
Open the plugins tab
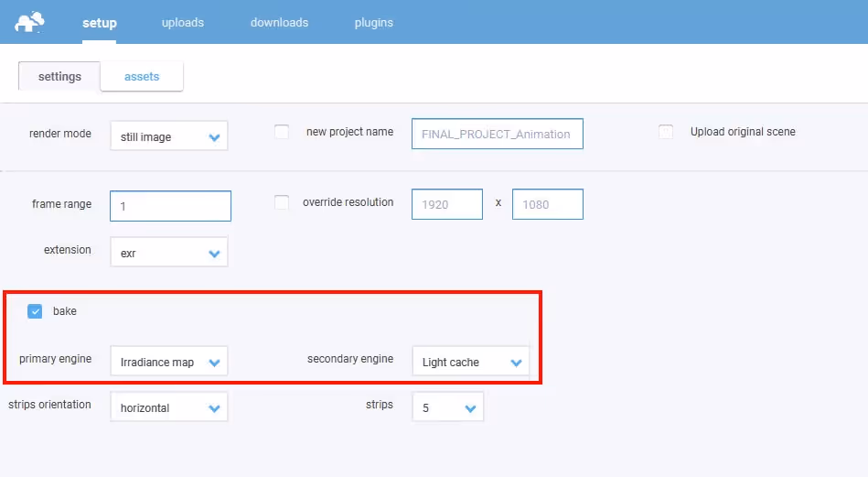(374, 23)
